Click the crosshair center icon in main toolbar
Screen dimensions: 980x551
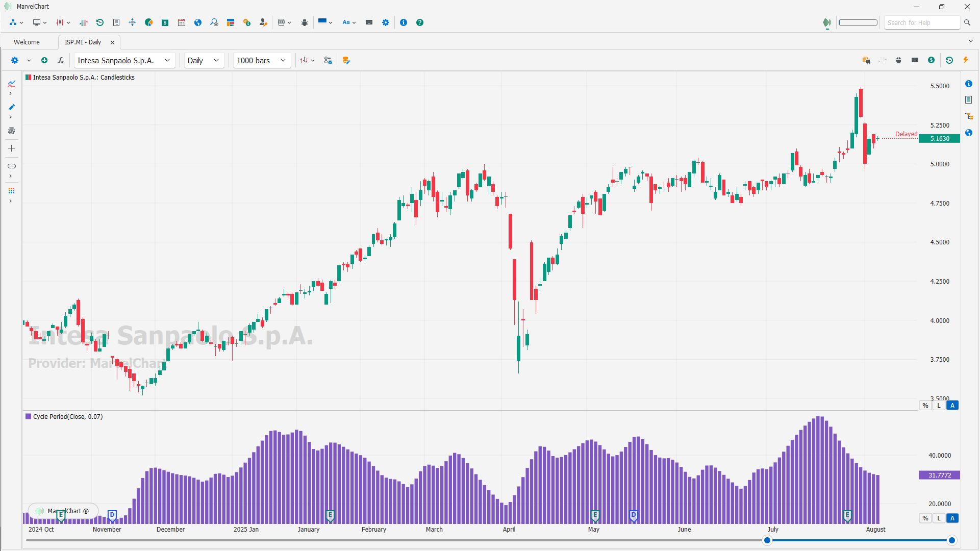tap(133, 22)
